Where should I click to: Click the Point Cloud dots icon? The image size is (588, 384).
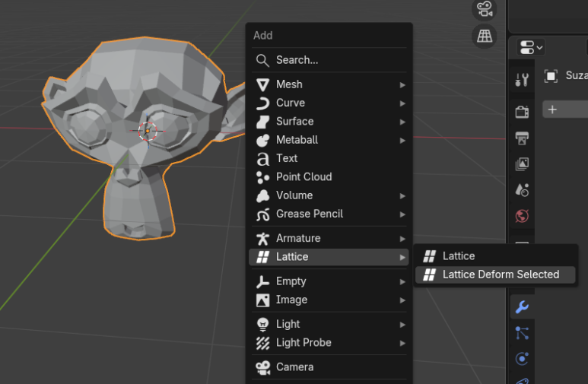[262, 177]
